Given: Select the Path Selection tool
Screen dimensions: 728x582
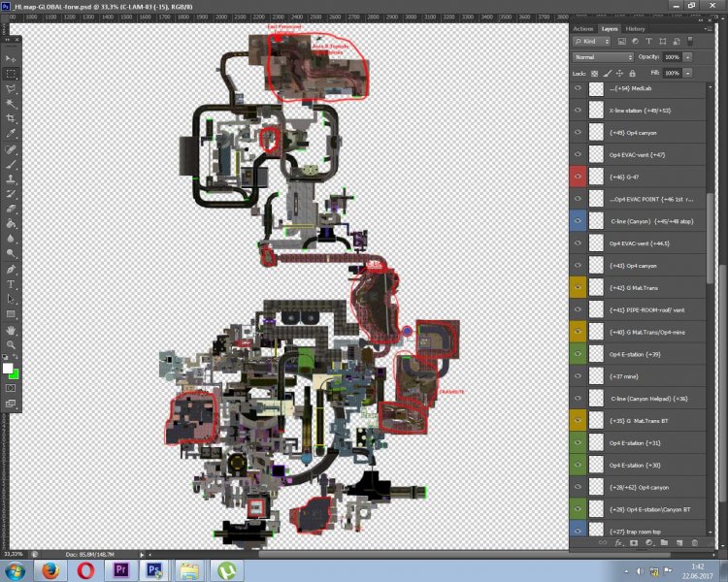Looking at the screenshot, I should (x=11, y=299).
